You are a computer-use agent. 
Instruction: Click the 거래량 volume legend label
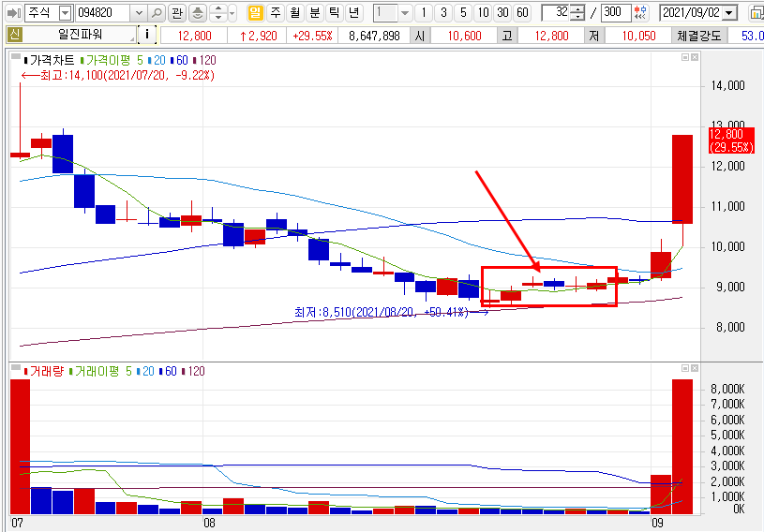click(47, 372)
